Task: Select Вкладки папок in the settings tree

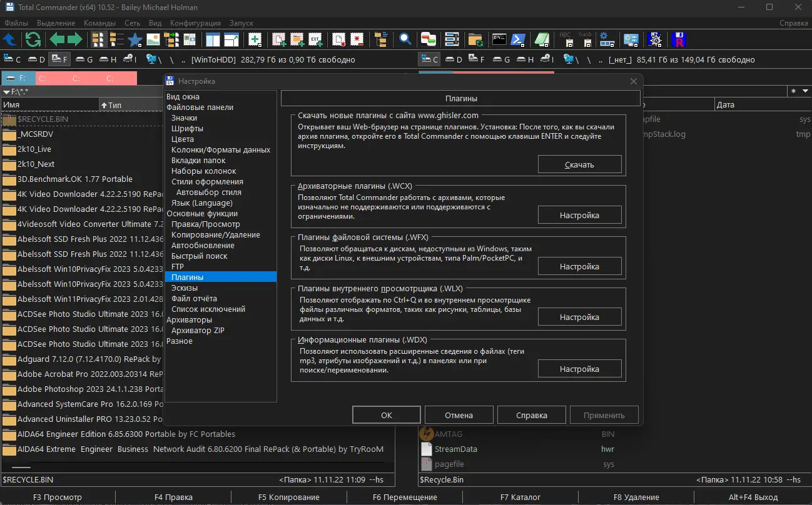Action: tap(198, 161)
